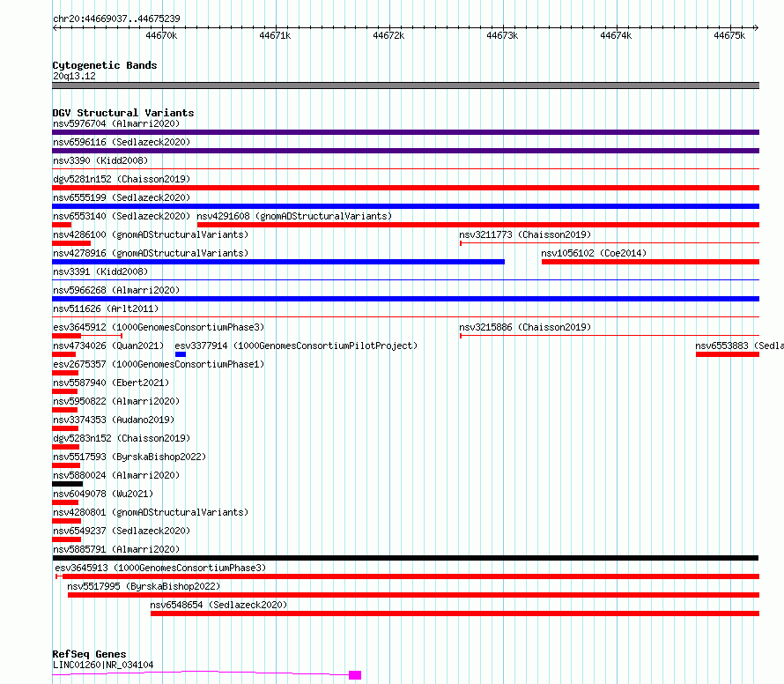The image size is (784, 684).
Task: Click the DGV Structural Variants track title
Action: coord(123,113)
